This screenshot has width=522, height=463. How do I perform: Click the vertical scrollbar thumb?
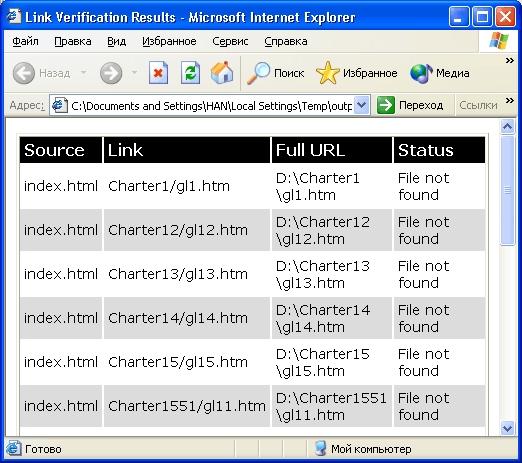coord(508,190)
